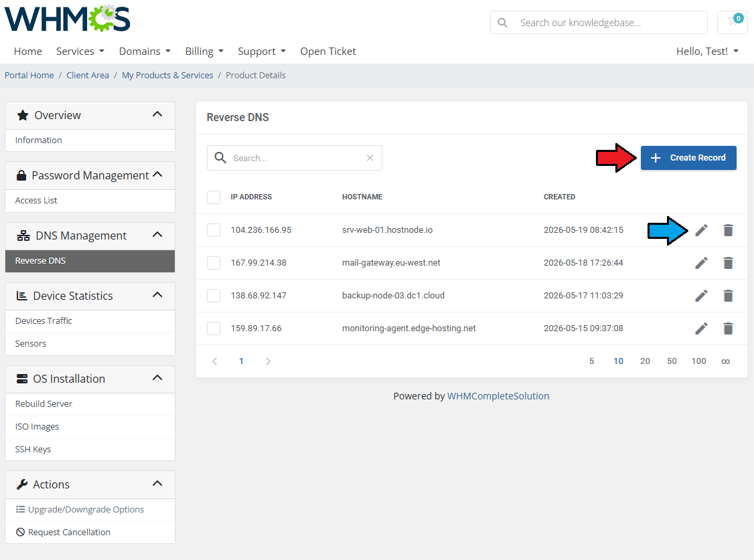Open Information under Overview
The height and width of the screenshot is (560, 754).
90,141
